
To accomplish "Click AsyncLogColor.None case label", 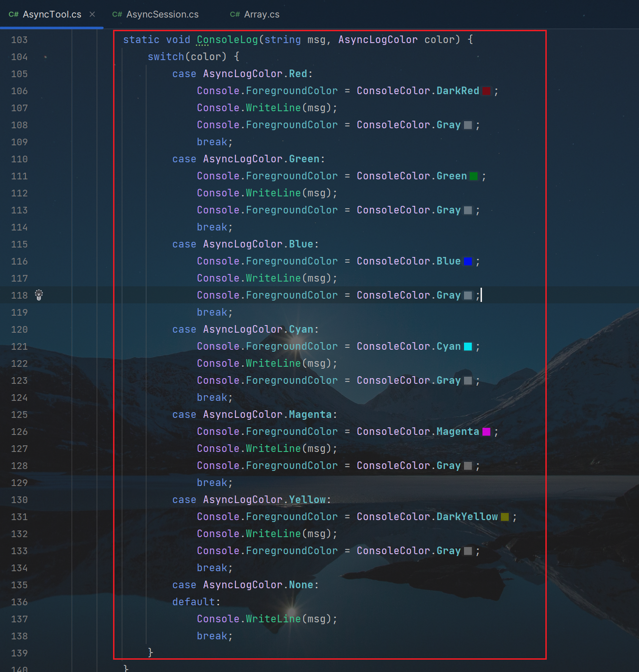I will point(258,585).
